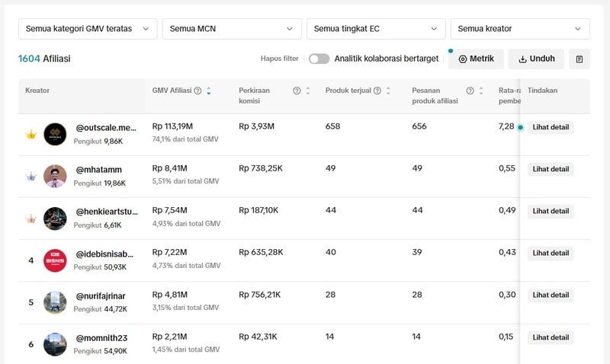Viewport: 610px width, 364px height.
Task: View details for @outscale.me creator
Action: 551,127
